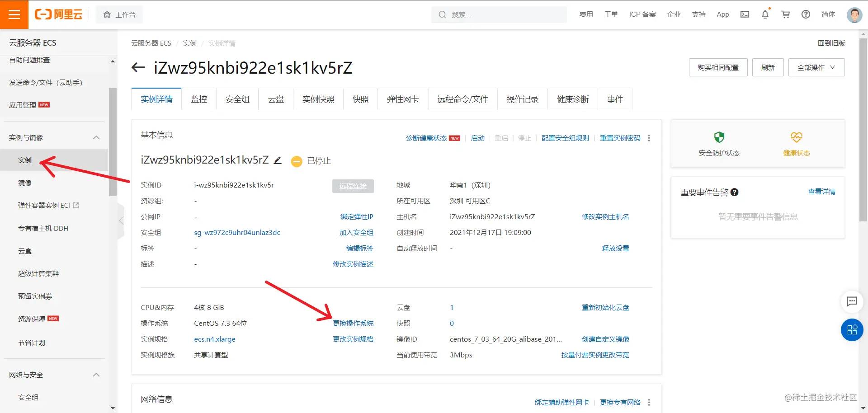The image size is (868, 413).
Task: Switch to the 监控 tab
Action: tap(199, 99)
